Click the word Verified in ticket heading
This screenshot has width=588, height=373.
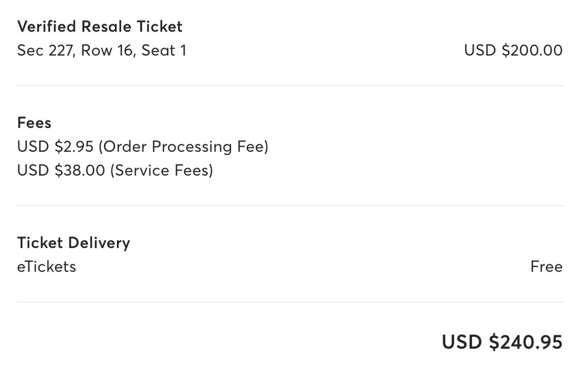47,27
